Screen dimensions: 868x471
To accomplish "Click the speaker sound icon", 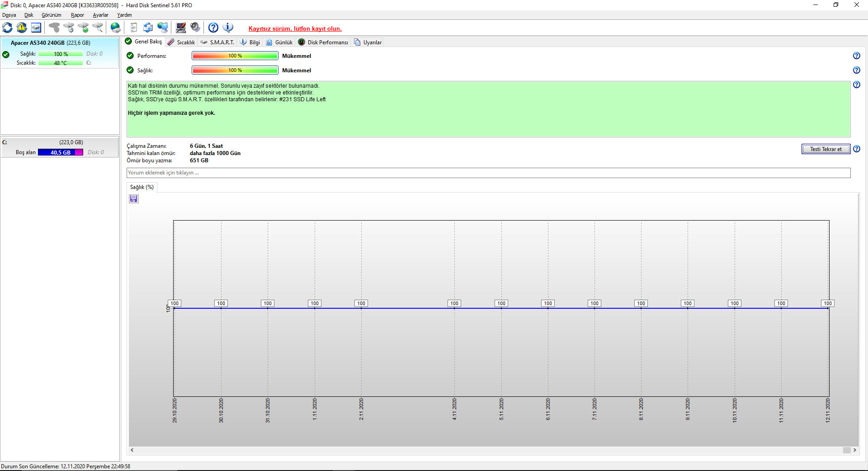I will 195,28.
